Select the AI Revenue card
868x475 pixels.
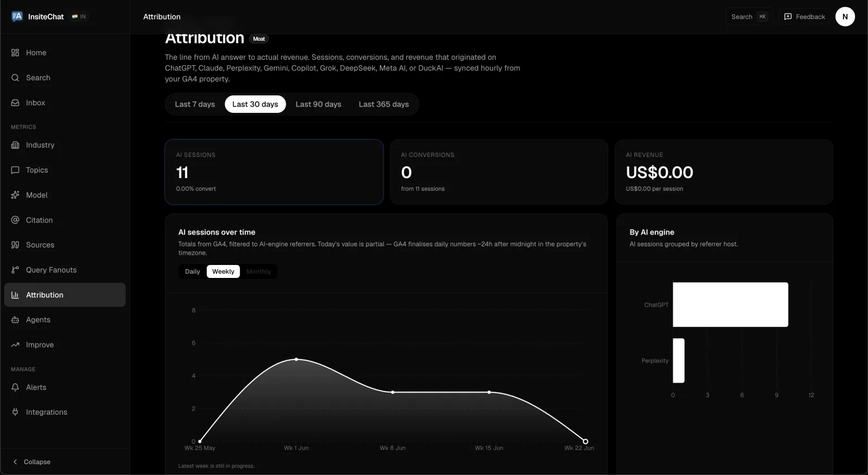click(x=724, y=172)
